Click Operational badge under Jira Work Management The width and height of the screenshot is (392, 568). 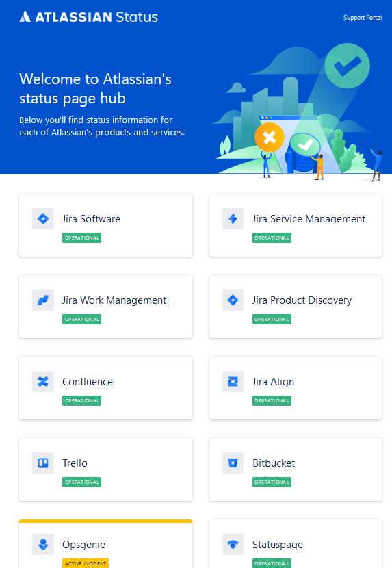point(81,319)
